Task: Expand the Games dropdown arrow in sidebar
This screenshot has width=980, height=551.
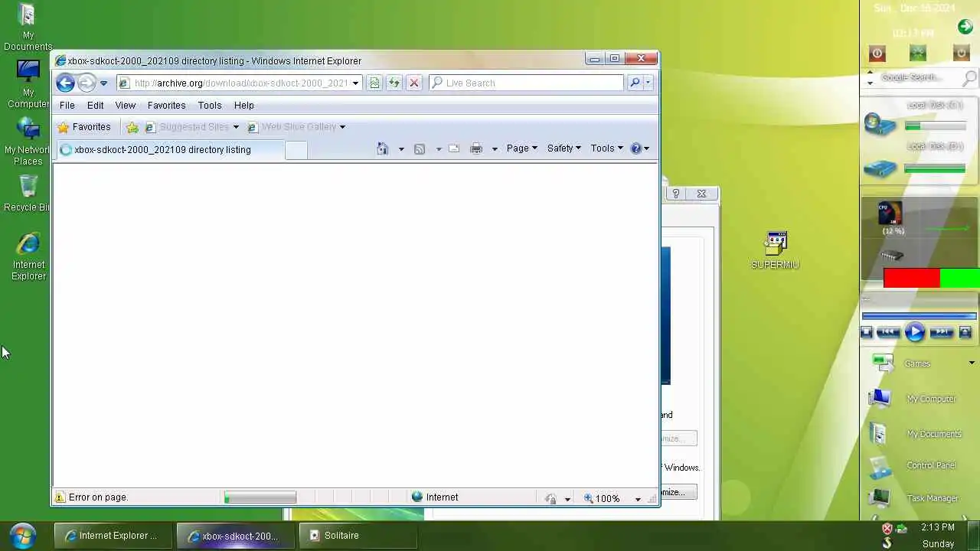Action: point(972,364)
